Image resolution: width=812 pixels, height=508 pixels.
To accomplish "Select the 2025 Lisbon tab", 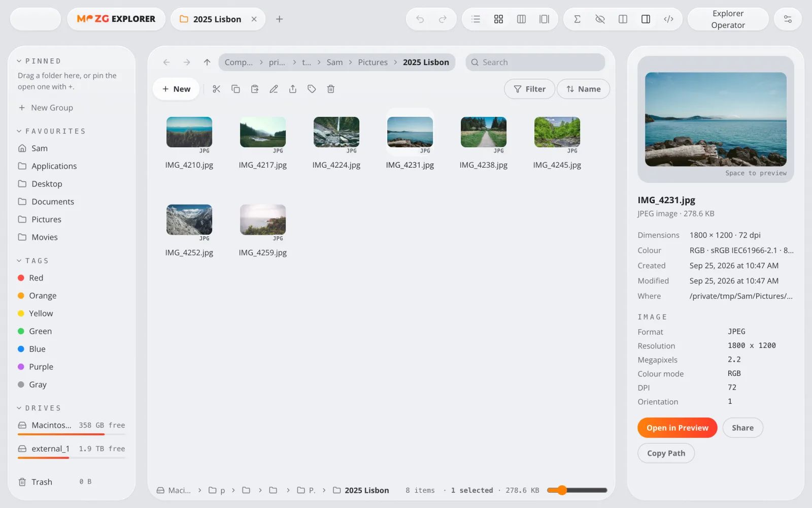I will (x=218, y=19).
